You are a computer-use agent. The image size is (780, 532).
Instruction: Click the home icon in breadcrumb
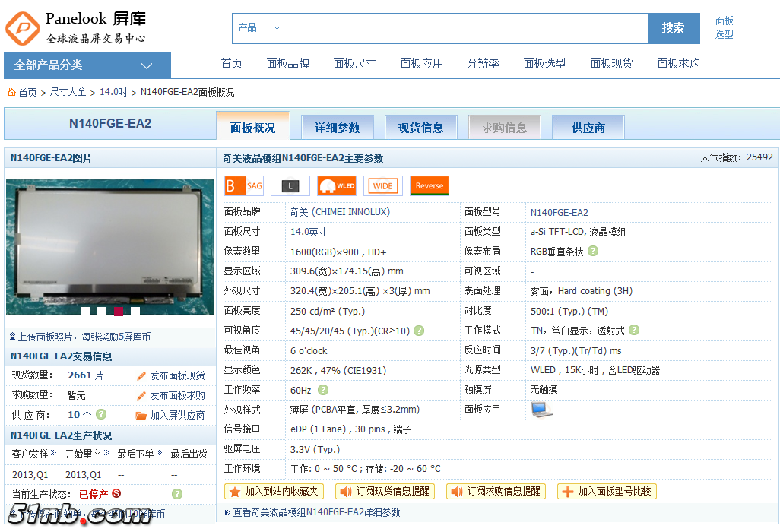[11, 92]
